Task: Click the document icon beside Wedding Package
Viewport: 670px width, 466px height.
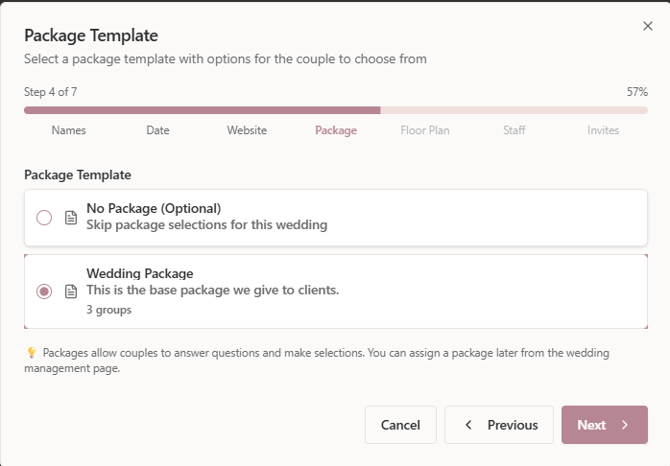Action: (71, 291)
